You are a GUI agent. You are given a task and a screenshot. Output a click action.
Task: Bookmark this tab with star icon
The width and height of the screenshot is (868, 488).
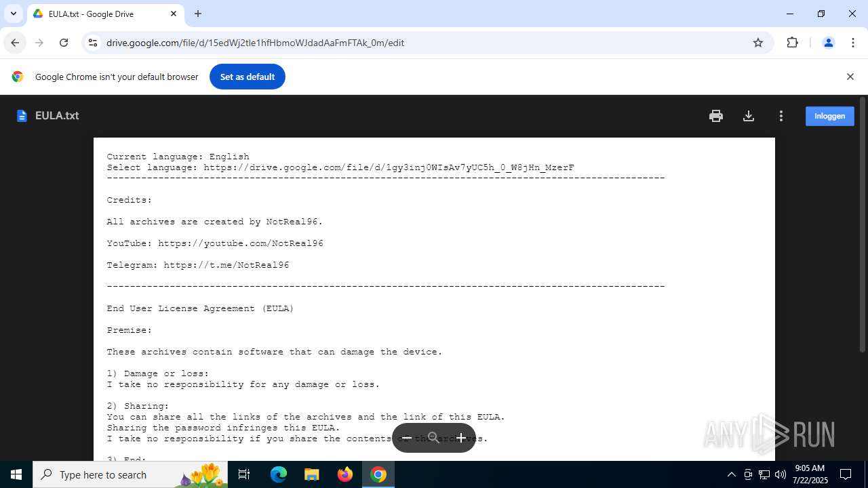point(758,43)
